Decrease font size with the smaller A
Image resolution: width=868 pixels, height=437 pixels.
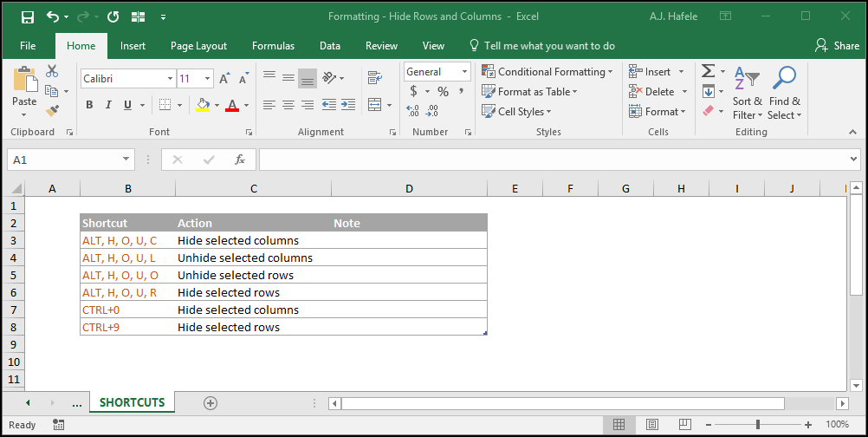(x=243, y=79)
